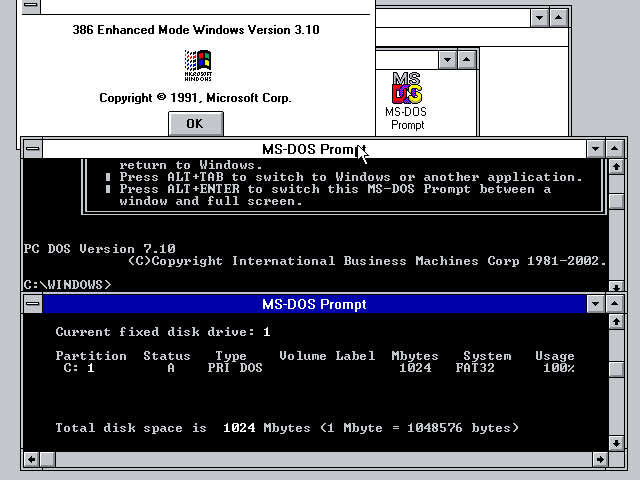Maximize the active blue-titled MS-DOS Prompt window
The image size is (640, 480).
(x=614, y=304)
